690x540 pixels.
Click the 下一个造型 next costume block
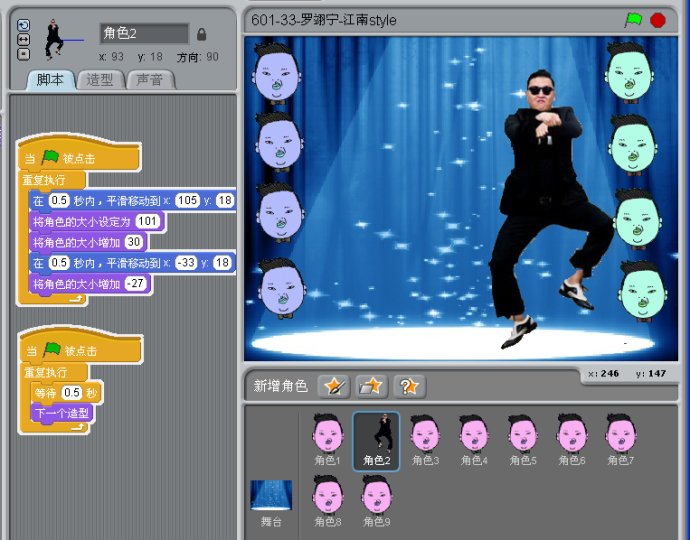62,413
